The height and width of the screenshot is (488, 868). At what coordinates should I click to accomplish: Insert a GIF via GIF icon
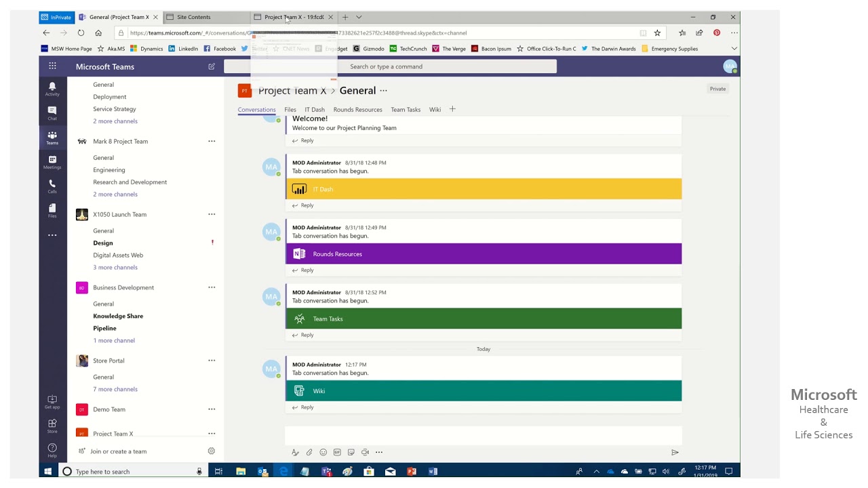point(337,452)
